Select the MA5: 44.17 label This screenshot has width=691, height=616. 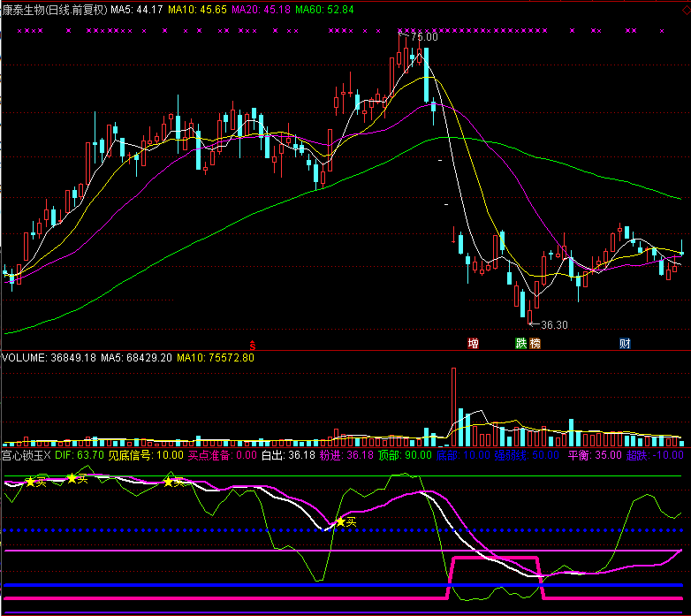[x=137, y=10]
